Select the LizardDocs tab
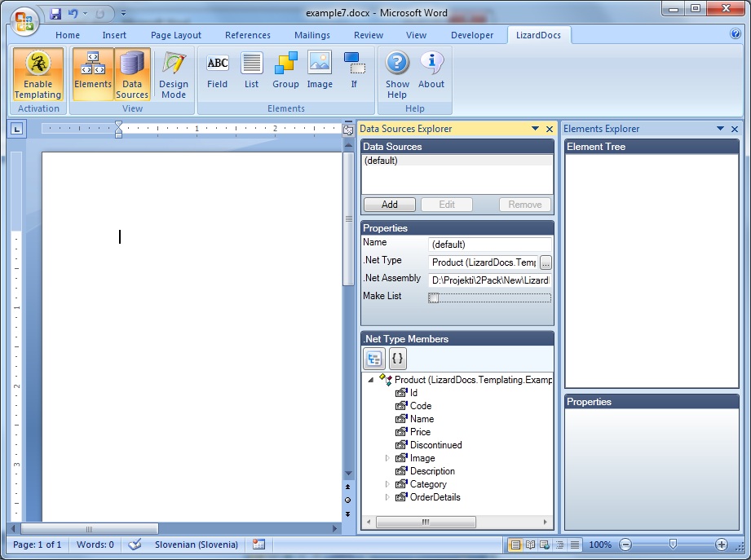 tap(538, 35)
